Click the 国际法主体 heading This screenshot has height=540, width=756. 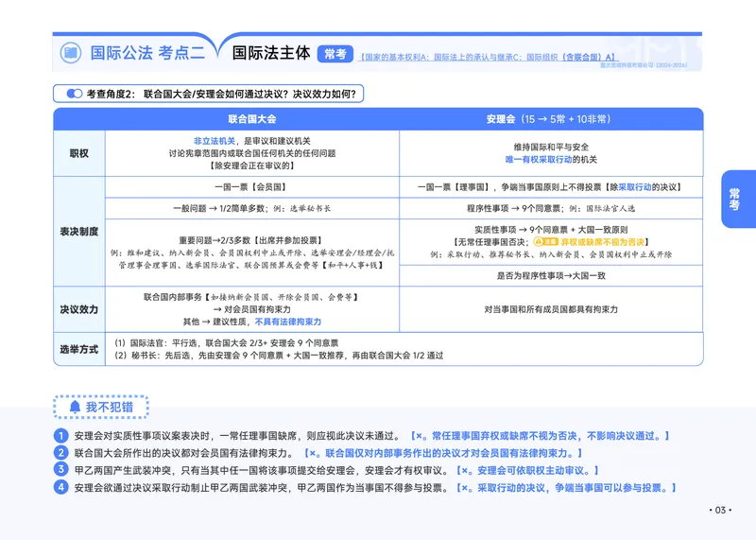(x=271, y=53)
